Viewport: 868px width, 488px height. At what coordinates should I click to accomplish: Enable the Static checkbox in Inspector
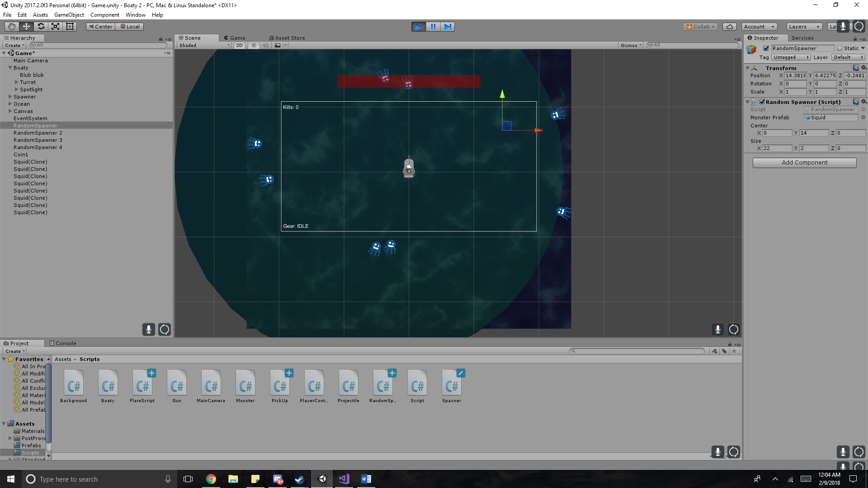[840, 48]
